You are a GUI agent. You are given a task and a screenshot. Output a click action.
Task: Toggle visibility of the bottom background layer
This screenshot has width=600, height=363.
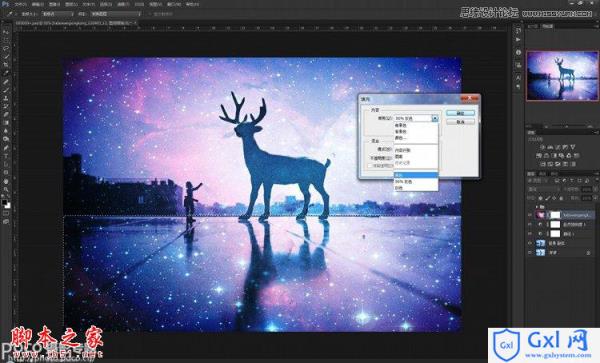[530, 252]
